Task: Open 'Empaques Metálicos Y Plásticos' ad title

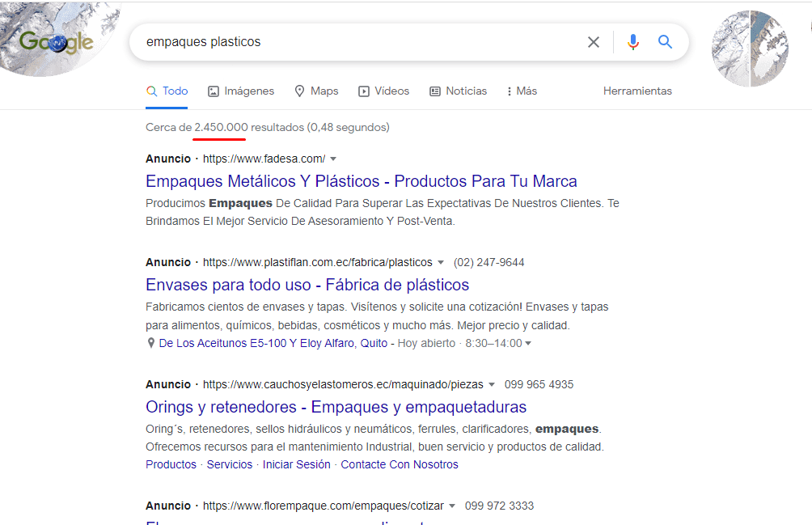Action: click(x=361, y=181)
